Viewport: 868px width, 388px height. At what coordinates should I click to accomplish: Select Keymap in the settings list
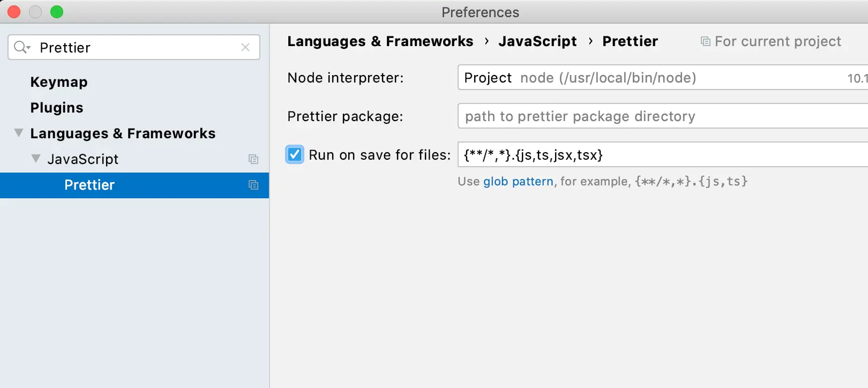(x=59, y=82)
